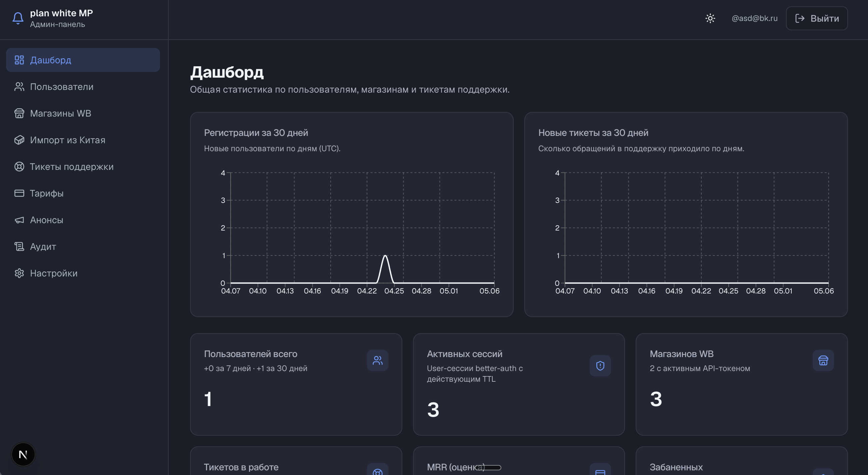
Task: Click the 05.06 label on tickets chart
Action: click(824, 291)
